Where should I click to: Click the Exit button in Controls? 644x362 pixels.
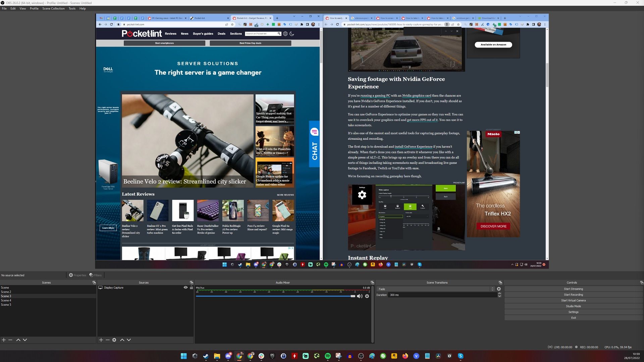click(573, 318)
